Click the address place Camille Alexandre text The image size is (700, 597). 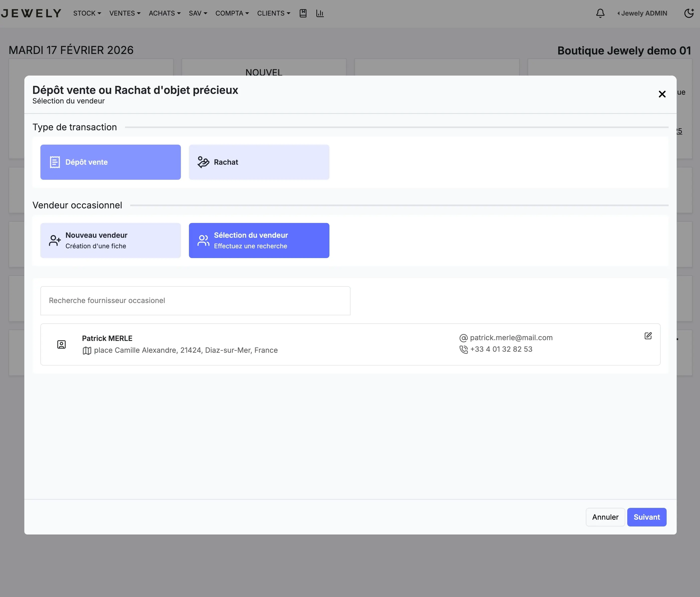pyautogui.click(x=186, y=350)
